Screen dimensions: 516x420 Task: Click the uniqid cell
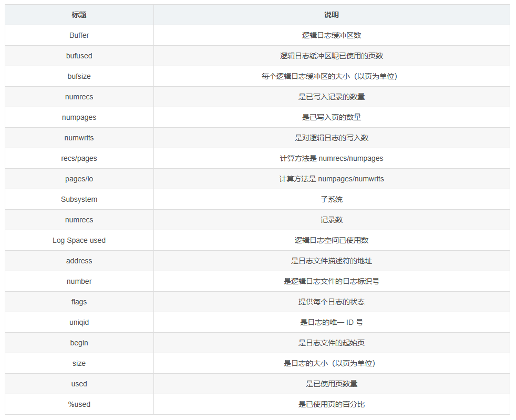[x=79, y=322]
